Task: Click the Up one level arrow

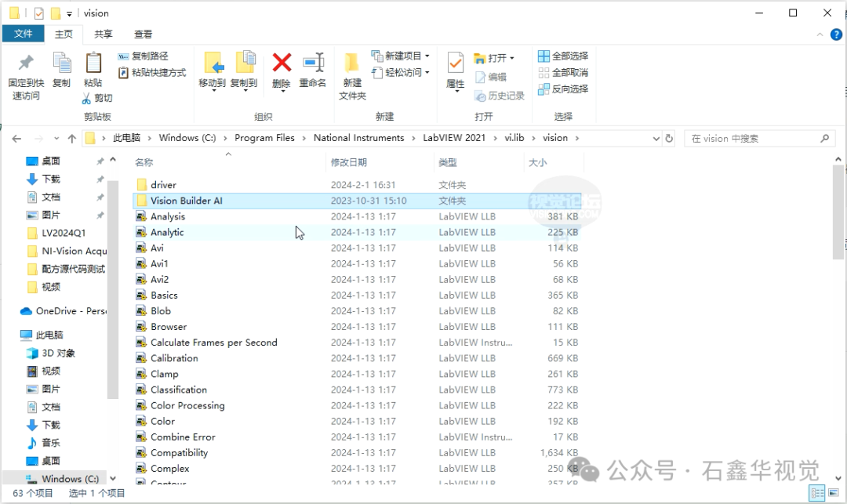Action: click(x=72, y=139)
